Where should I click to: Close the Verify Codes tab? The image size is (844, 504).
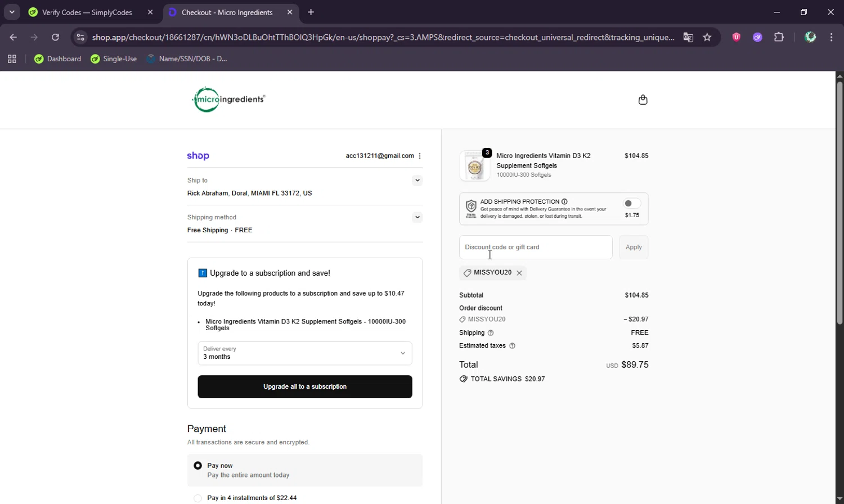(x=150, y=12)
